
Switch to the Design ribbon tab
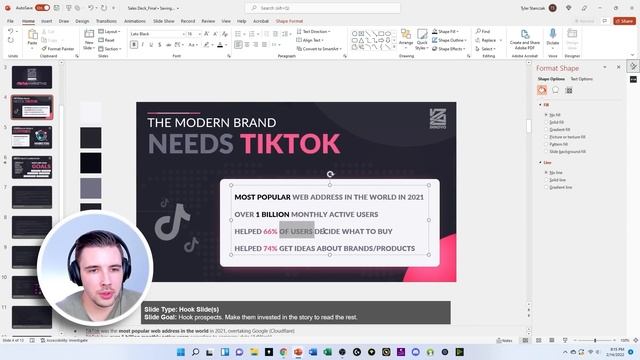tap(82, 21)
